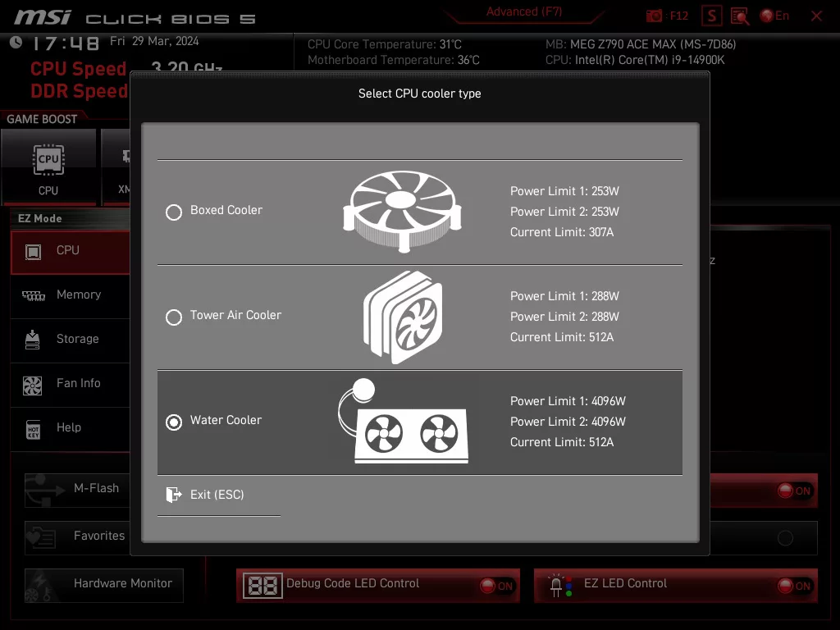Open the Memory section in sidebar
This screenshot has height=630, width=840.
pyautogui.click(x=71, y=295)
